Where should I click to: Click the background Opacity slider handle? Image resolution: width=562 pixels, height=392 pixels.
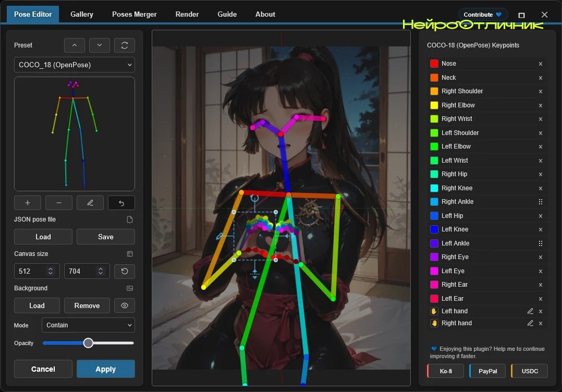[88, 343]
